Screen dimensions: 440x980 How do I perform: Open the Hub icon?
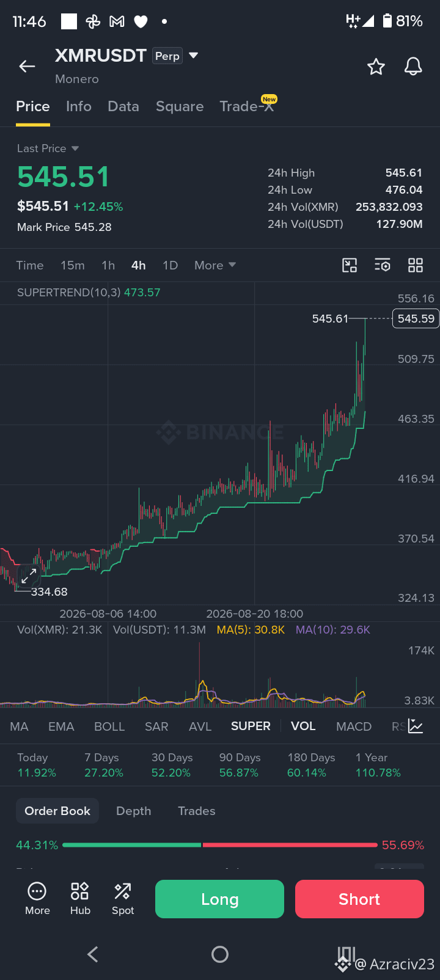coord(80,899)
